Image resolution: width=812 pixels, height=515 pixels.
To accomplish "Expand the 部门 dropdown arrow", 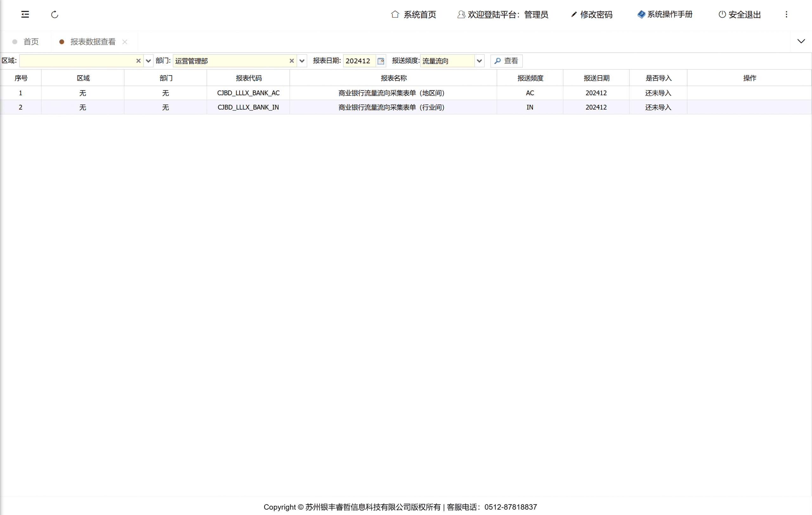I will click(302, 61).
